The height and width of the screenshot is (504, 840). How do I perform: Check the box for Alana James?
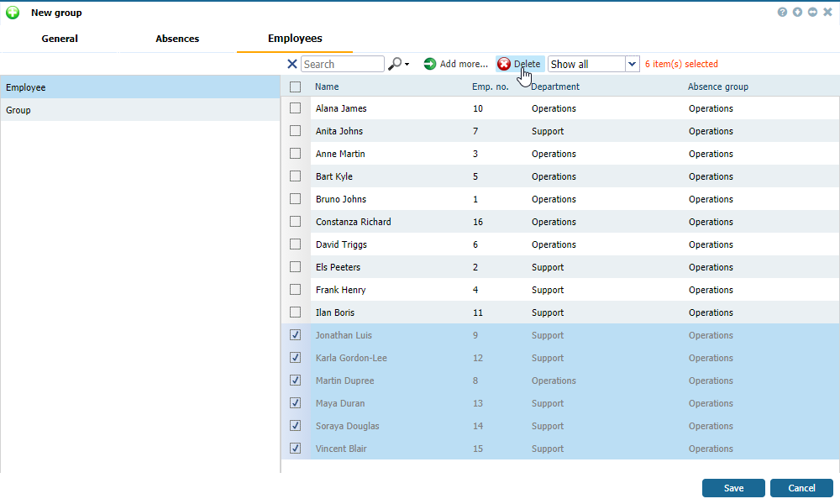(295, 108)
